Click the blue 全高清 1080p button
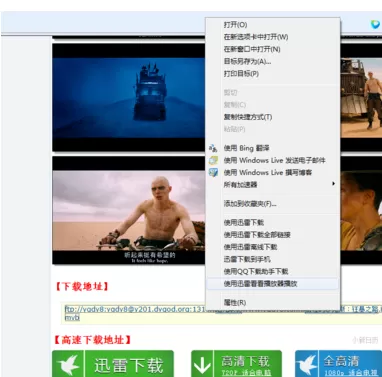Image resolution: width=382 pixels, height=377 pixels. [x=338, y=364]
